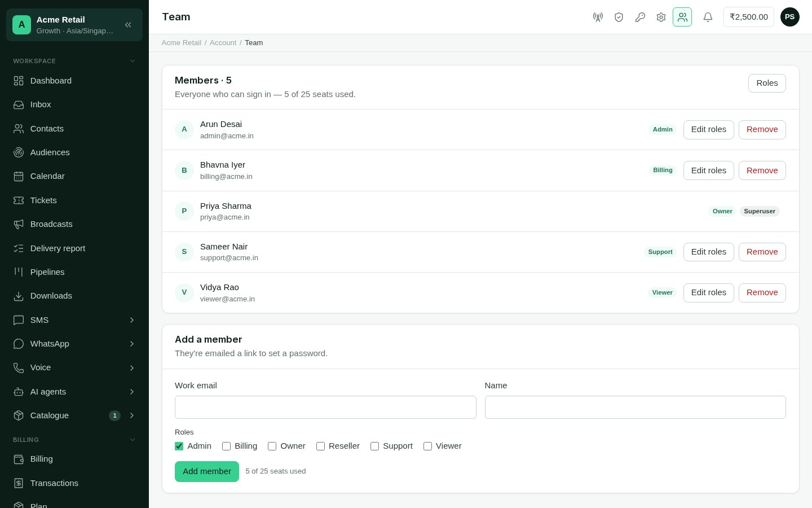The height and width of the screenshot is (508, 812).
Task: Open the key icon in header
Action: (640, 17)
